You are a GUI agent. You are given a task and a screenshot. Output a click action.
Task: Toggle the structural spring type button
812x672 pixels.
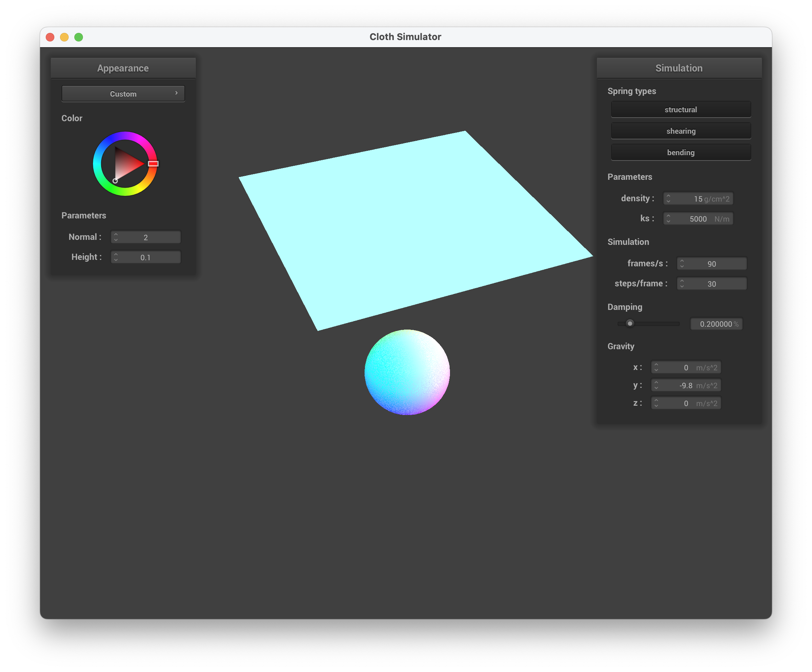[x=680, y=109]
